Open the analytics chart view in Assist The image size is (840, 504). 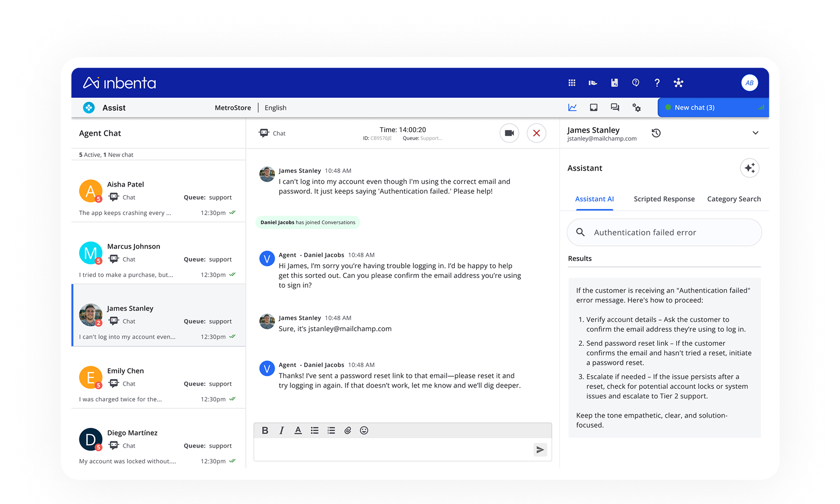572,107
